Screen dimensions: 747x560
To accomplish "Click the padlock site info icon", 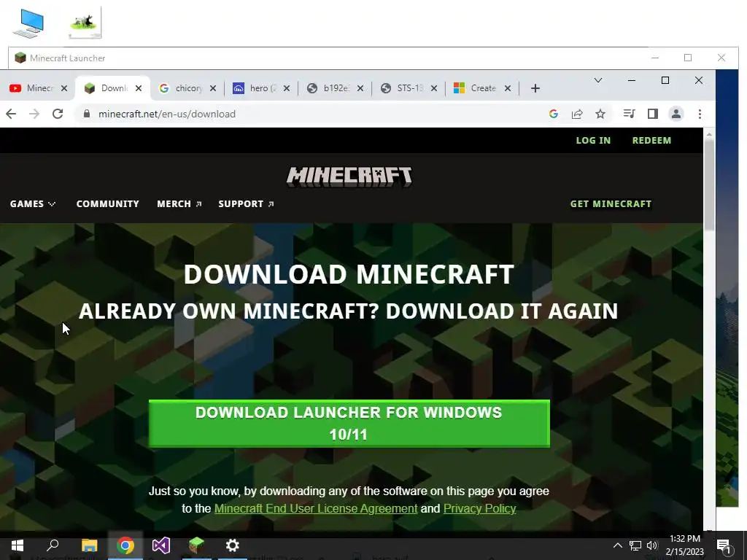I will pyautogui.click(x=86, y=114).
